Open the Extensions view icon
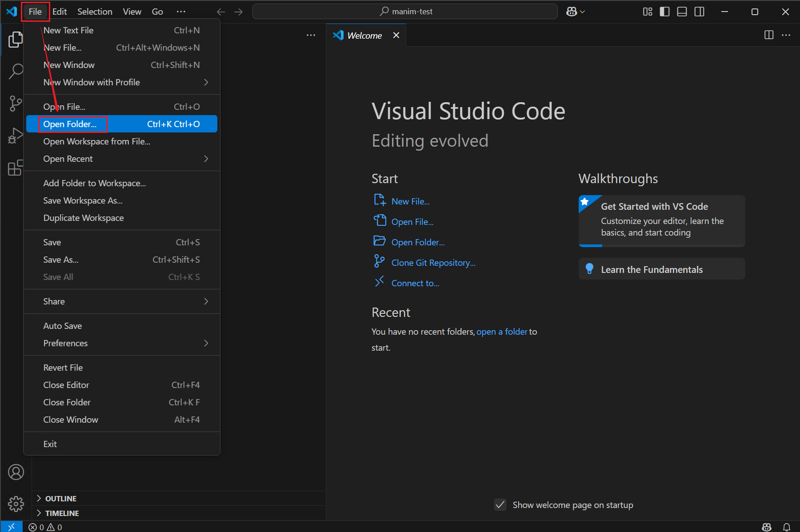The width and height of the screenshot is (800, 532). [x=16, y=168]
